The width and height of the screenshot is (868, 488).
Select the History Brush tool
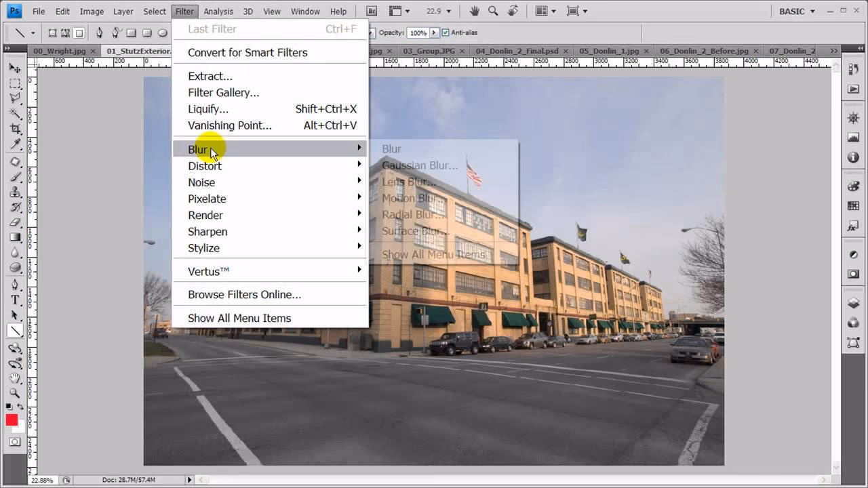15,207
